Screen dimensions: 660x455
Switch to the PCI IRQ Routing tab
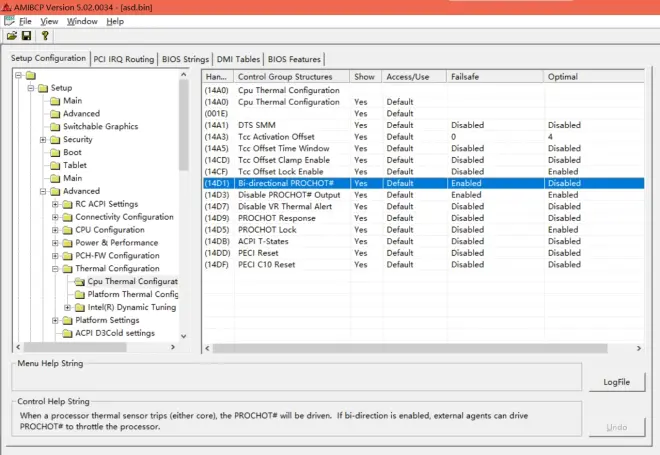click(x=124, y=59)
